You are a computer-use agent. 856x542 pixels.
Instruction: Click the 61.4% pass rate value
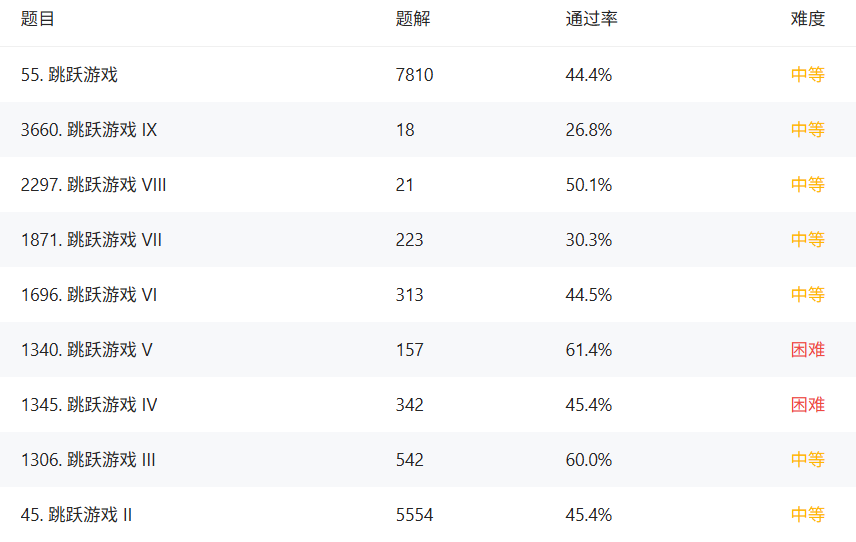(x=589, y=350)
